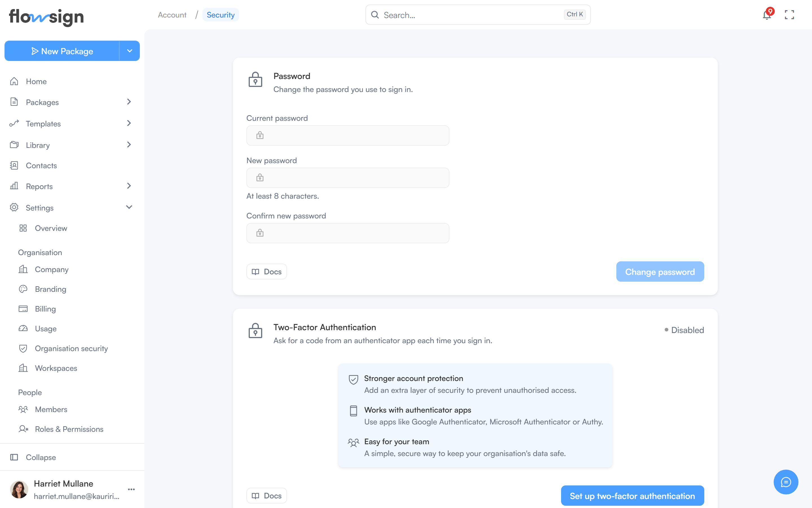Click the Overview grid icon

pos(23,228)
